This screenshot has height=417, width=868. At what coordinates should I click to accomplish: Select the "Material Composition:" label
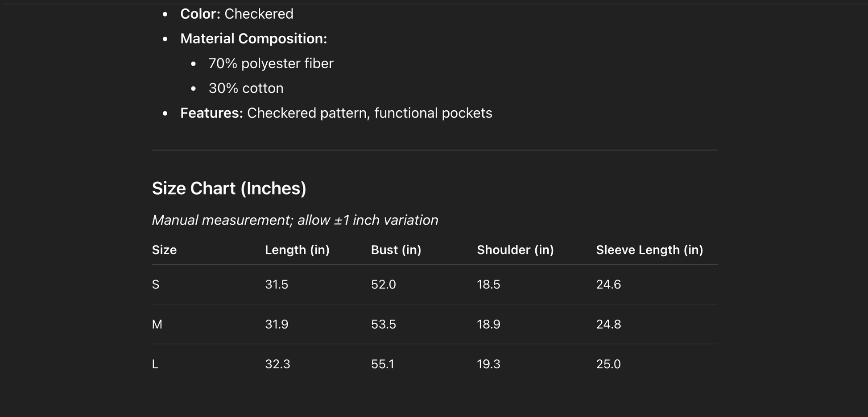pos(253,39)
